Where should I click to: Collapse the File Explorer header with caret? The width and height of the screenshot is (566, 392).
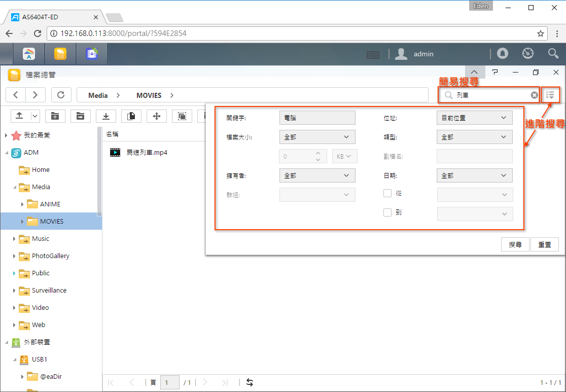coord(475,72)
